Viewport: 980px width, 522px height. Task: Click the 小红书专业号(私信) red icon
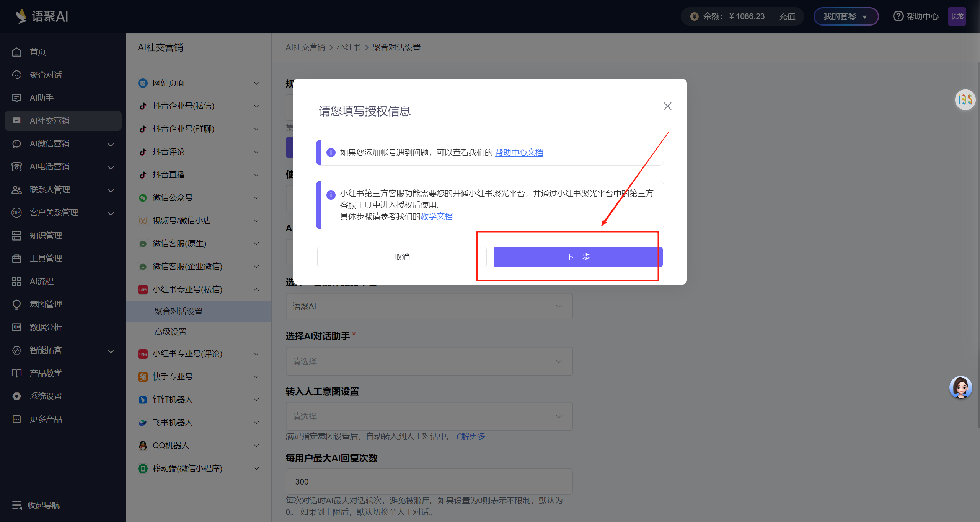143,289
